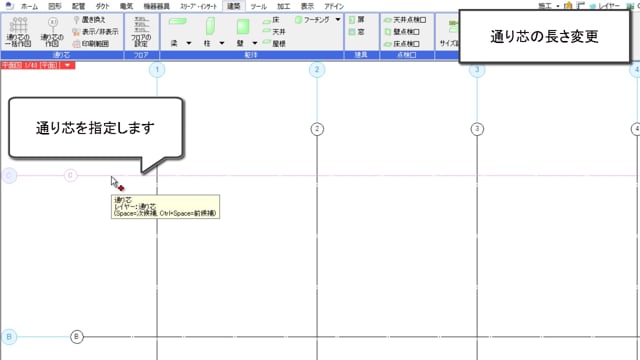Click the application logo button
The height and width of the screenshot is (360, 640).
(x=9, y=6)
